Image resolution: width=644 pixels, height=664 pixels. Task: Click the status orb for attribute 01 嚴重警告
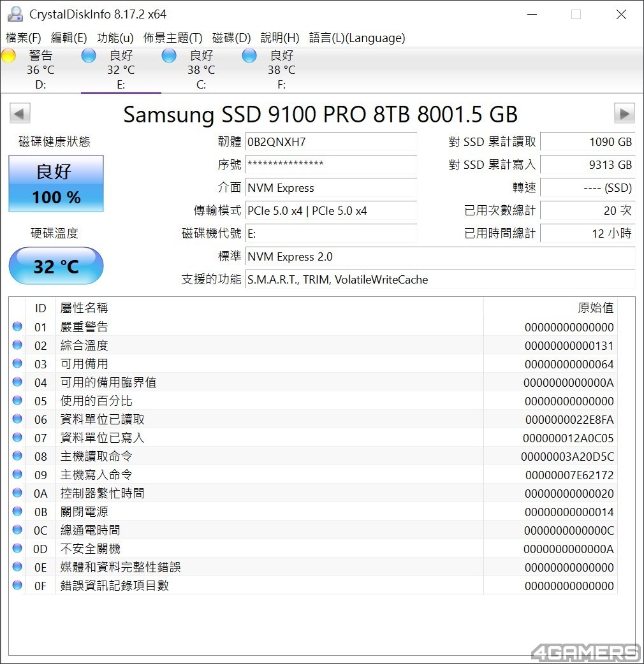click(17, 327)
